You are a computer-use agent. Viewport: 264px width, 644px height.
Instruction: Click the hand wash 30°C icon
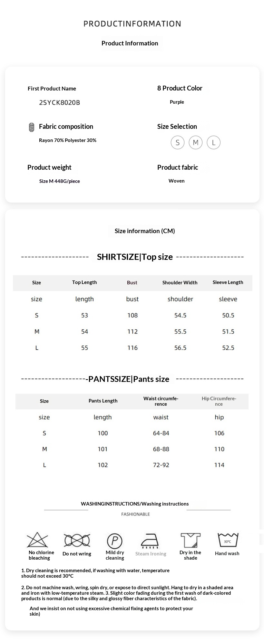coord(227,540)
